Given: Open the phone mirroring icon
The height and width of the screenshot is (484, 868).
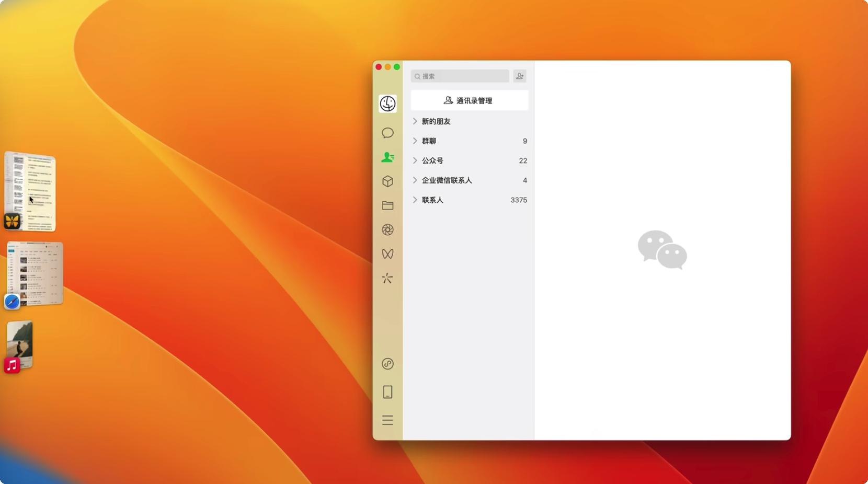Looking at the screenshot, I should click(x=387, y=392).
